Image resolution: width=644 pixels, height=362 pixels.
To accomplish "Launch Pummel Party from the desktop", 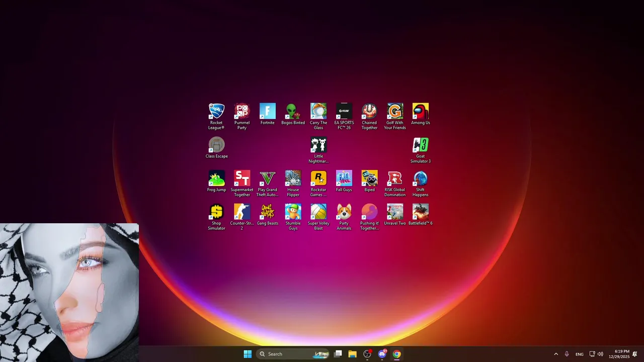I will pos(242,116).
